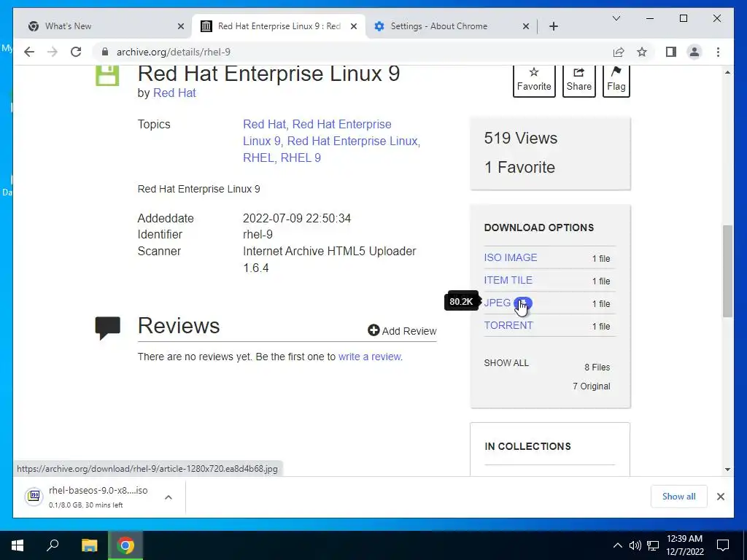Click SHOW ALL download files
Screen dimensions: 747x560
[x=506, y=363]
